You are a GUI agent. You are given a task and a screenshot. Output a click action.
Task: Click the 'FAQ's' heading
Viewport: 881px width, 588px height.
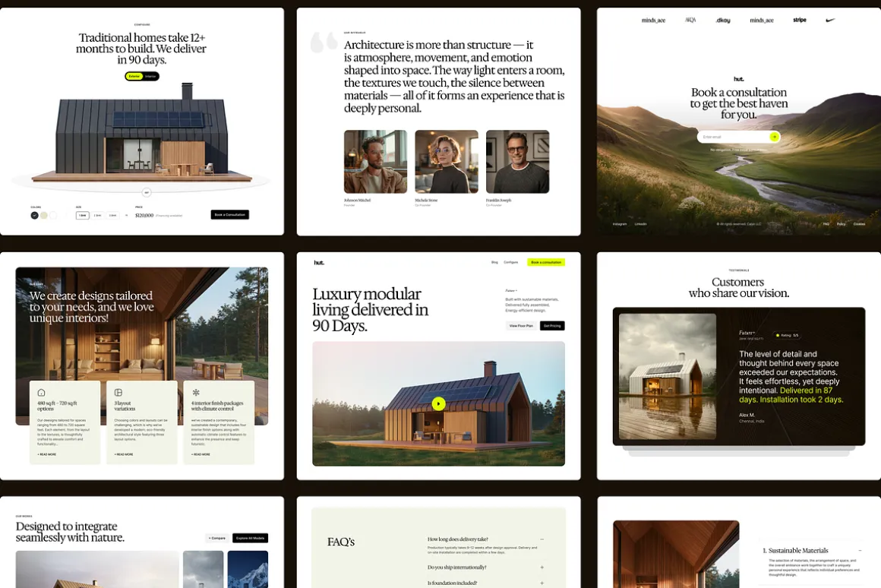pyautogui.click(x=340, y=542)
